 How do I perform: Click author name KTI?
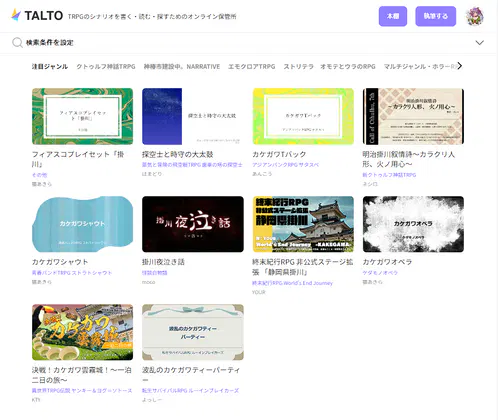tap(36, 400)
